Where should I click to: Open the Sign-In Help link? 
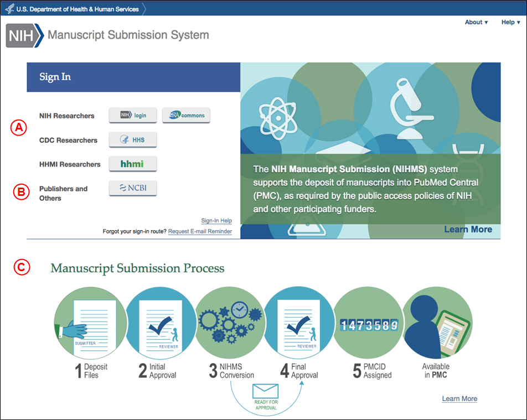[x=216, y=221]
